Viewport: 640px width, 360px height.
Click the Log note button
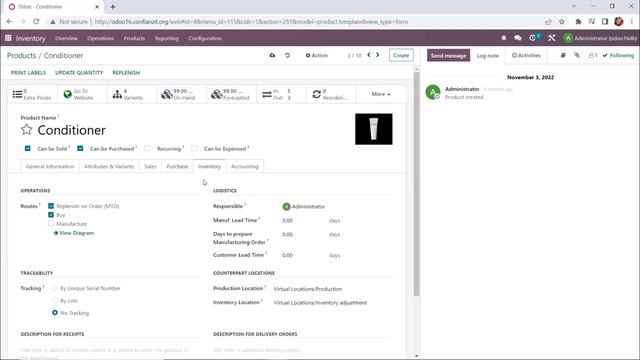click(487, 55)
